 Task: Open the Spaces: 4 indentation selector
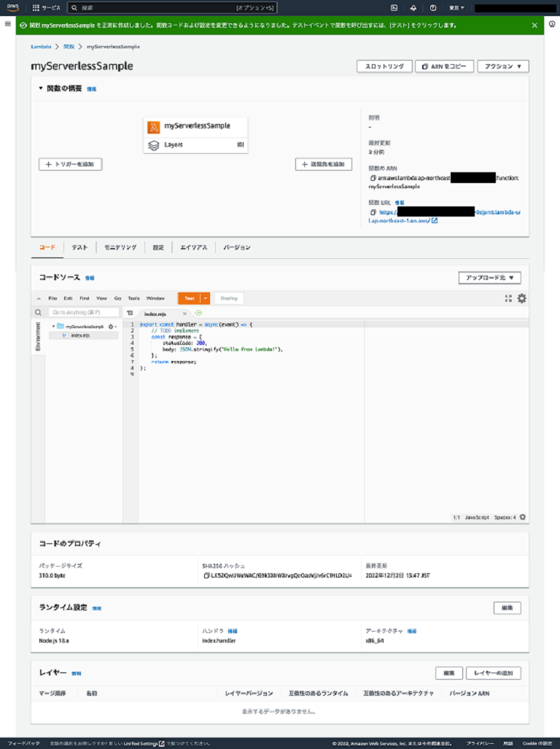pyautogui.click(x=505, y=517)
